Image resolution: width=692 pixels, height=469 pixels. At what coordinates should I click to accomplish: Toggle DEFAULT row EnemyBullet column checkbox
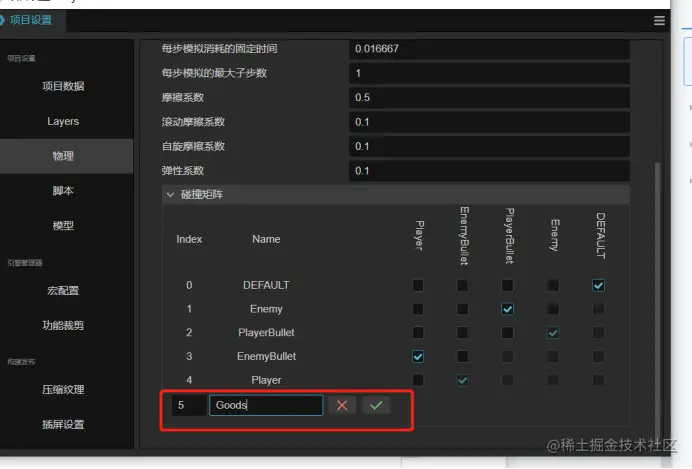pos(463,285)
